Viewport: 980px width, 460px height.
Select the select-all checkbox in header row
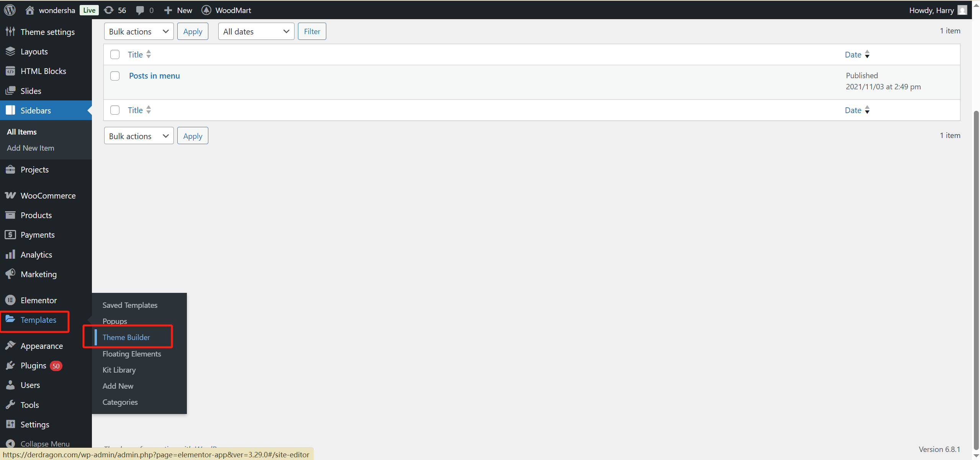point(115,54)
